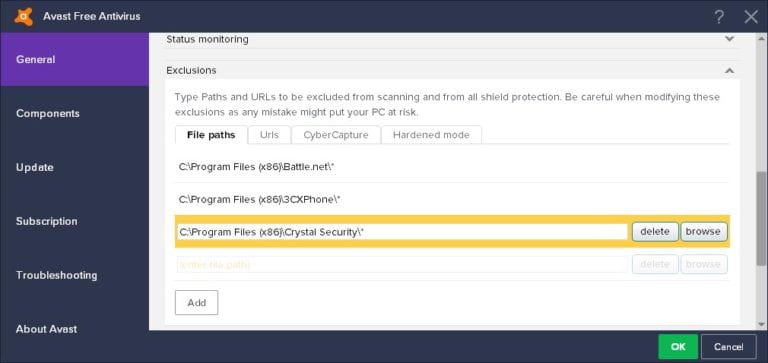The height and width of the screenshot is (363, 768).
Task: Open the help question mark icon
Action: coord(719,18)
